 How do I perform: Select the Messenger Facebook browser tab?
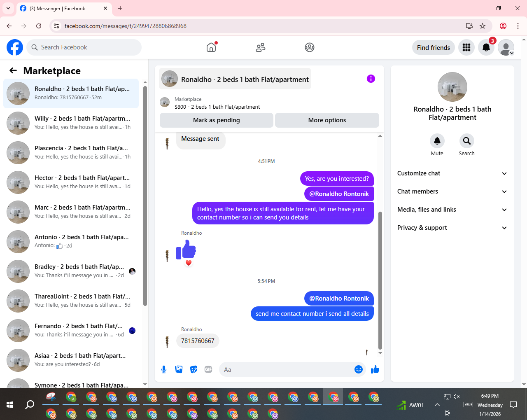pyautogui.click(x=64, y=8)
